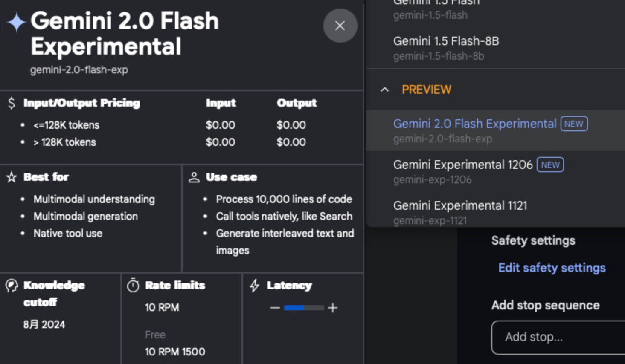Close the Gemini 2.0 Flash Experimental info card
The height and width of the screenshot is (364, 625).
click(340, 26)
